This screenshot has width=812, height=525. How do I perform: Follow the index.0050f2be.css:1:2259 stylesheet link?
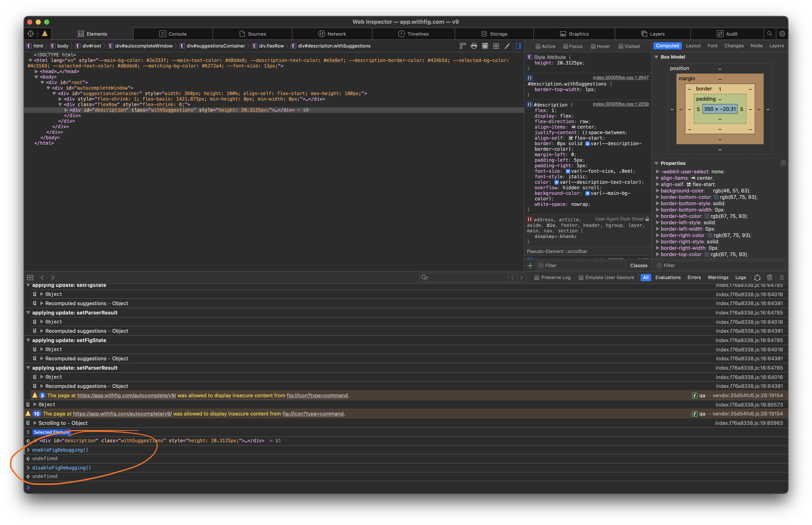[621, 104]
